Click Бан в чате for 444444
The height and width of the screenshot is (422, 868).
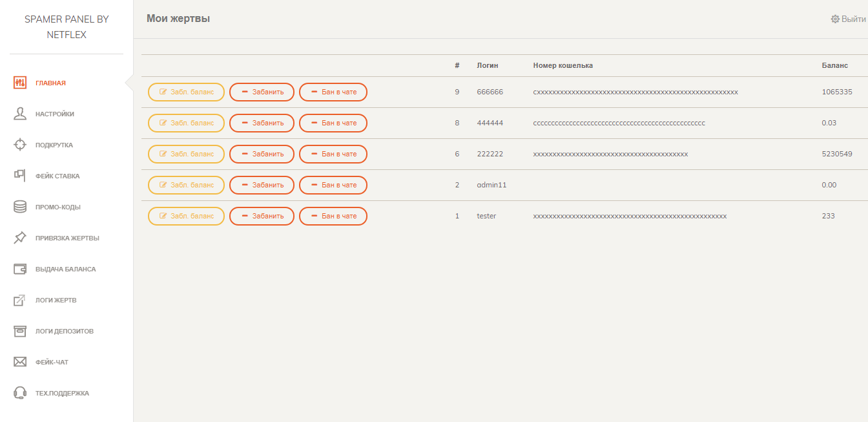tap(333, 123)
